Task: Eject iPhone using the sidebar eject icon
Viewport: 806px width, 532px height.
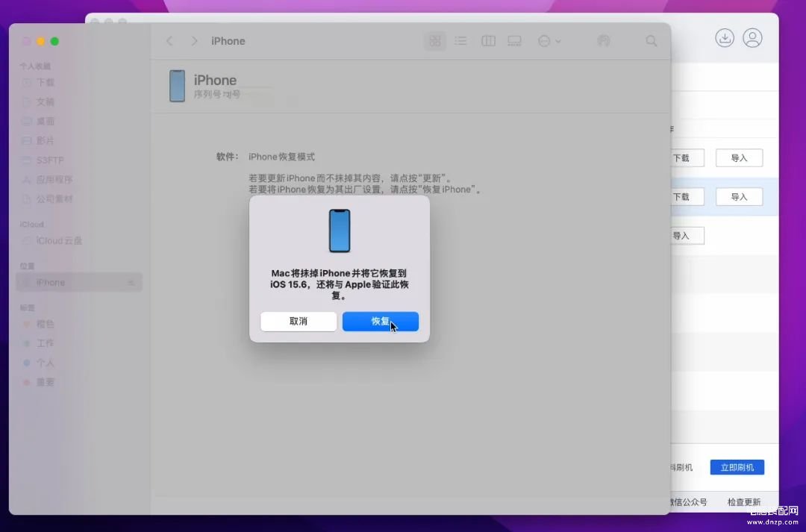Action: coord(131,283)
